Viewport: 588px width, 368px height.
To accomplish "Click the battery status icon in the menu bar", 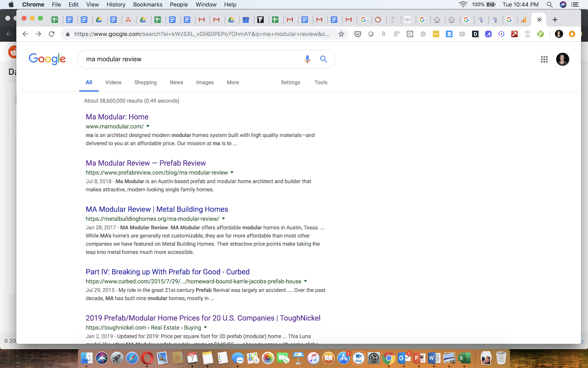I will [x=491, y=4].
